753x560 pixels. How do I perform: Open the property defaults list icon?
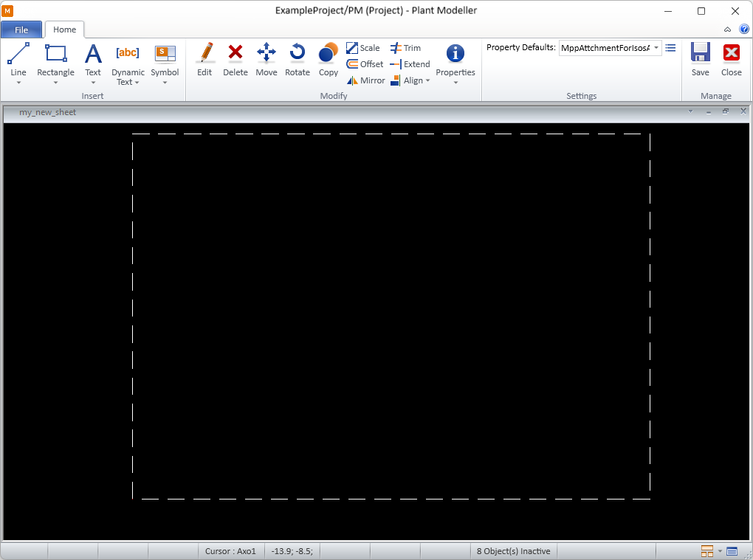click(670, 48)
